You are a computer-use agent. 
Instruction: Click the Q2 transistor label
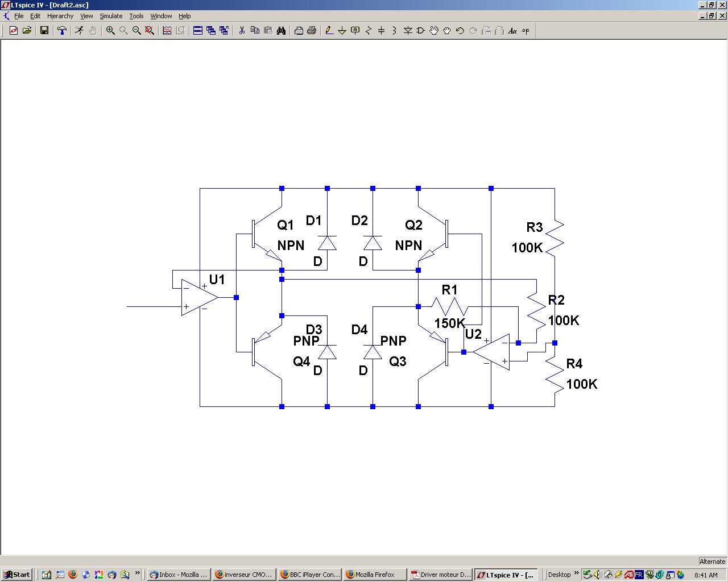pos(414,225)
